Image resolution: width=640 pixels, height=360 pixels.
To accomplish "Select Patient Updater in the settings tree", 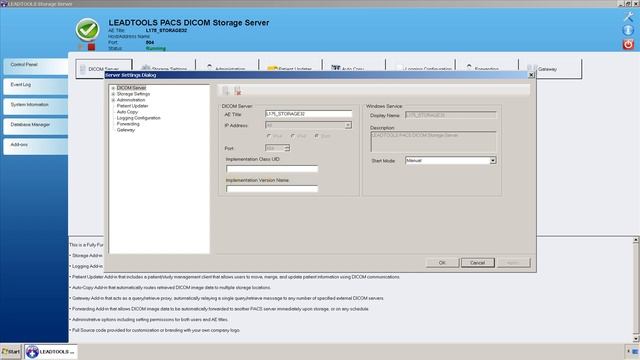I will (x=132, y=106).
